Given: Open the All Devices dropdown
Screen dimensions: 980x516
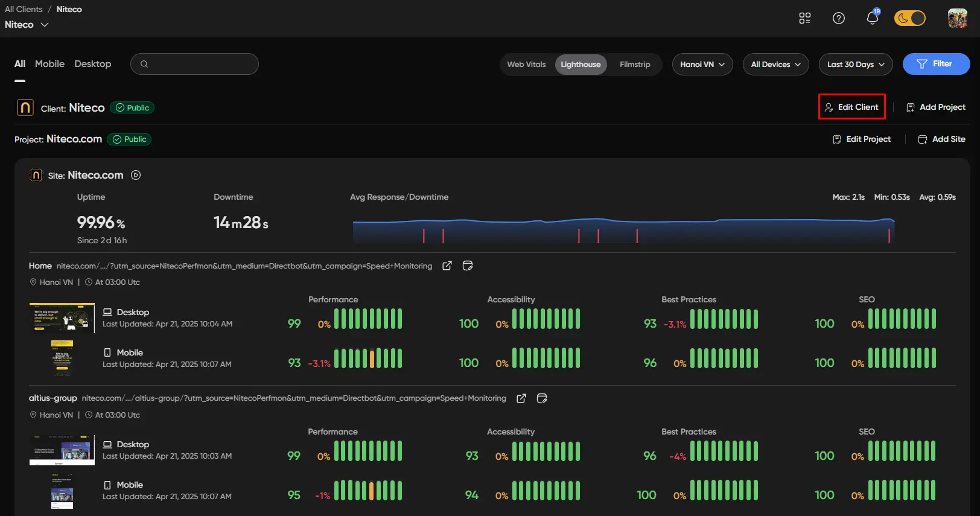Looking at the screenshot, I should click(x=775, y=65).
